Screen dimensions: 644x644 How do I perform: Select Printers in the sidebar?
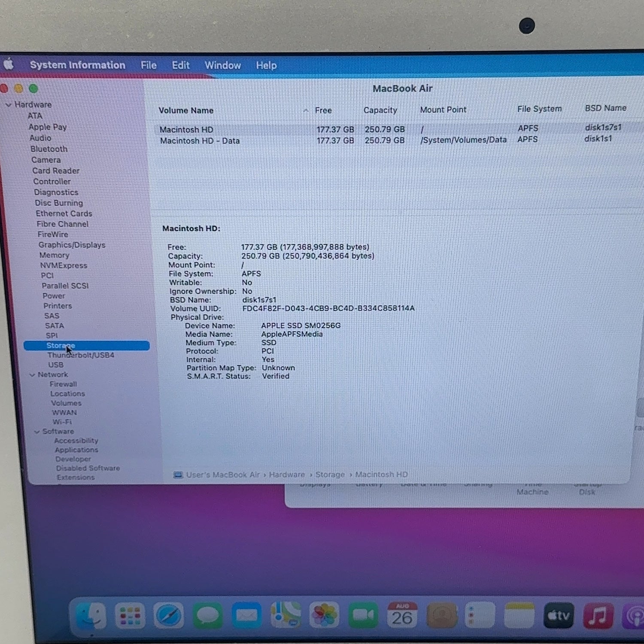click(58, 306)
